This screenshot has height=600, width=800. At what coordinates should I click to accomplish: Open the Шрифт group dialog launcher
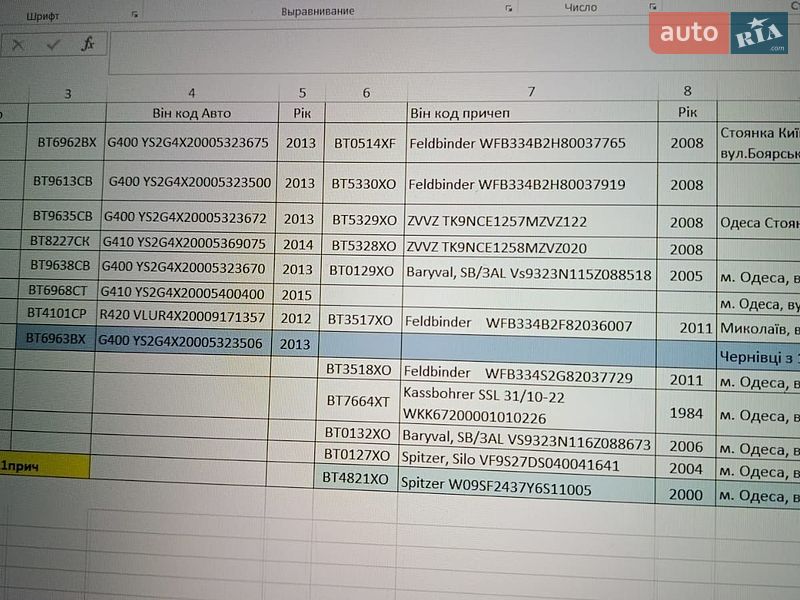[x=135, y=15]
